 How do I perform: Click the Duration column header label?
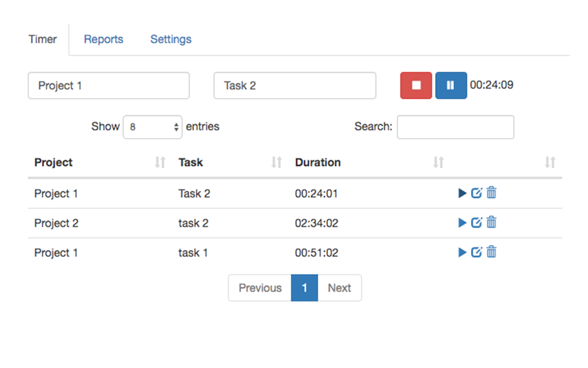[318, 162]
